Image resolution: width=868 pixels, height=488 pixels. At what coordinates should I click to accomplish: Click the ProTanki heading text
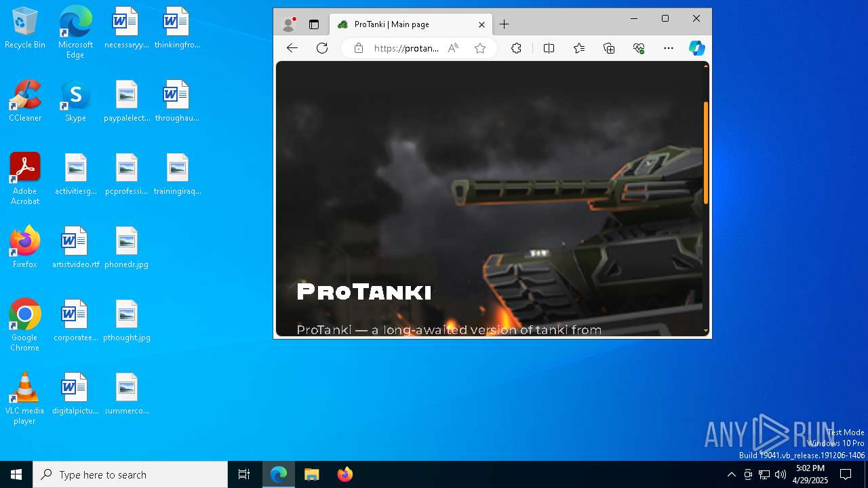click(364, 292)
